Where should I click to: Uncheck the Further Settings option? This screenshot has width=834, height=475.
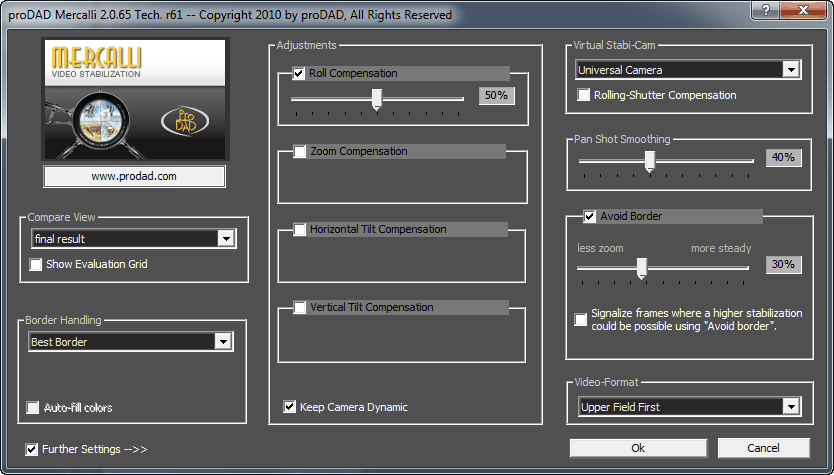click(x=31, y=449)
